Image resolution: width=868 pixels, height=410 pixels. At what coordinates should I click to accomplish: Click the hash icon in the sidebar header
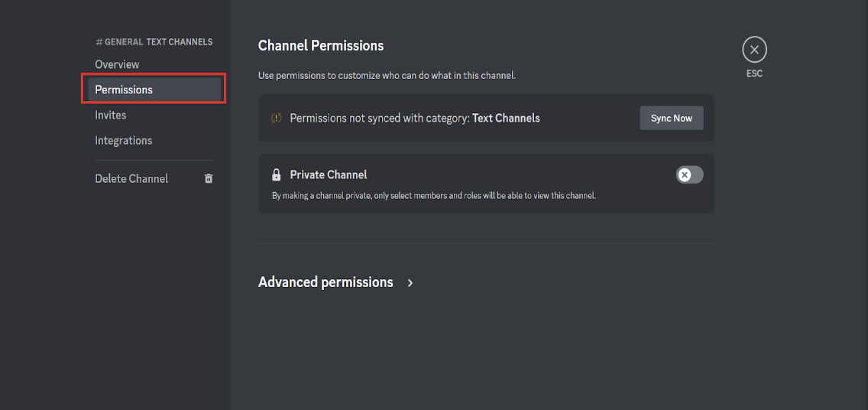tap(99, 42)
